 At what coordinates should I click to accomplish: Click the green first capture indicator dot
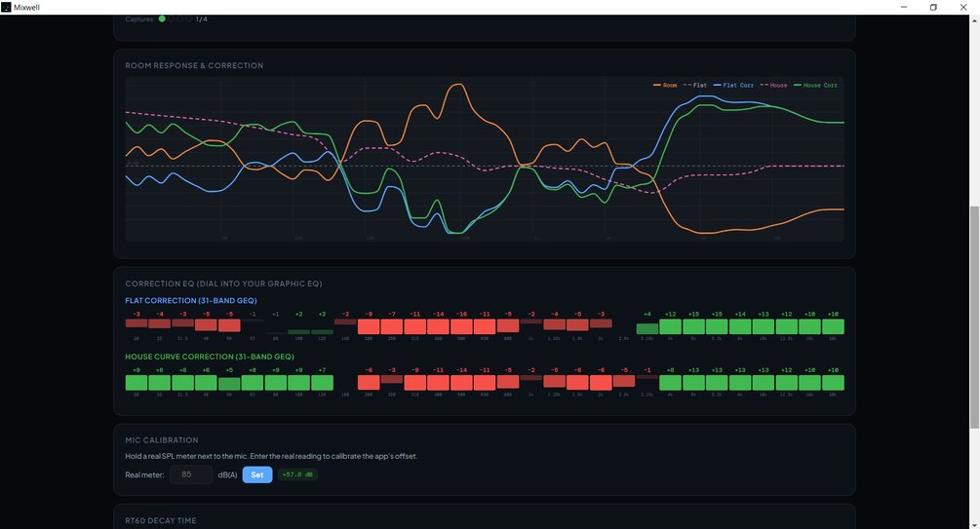162,19
